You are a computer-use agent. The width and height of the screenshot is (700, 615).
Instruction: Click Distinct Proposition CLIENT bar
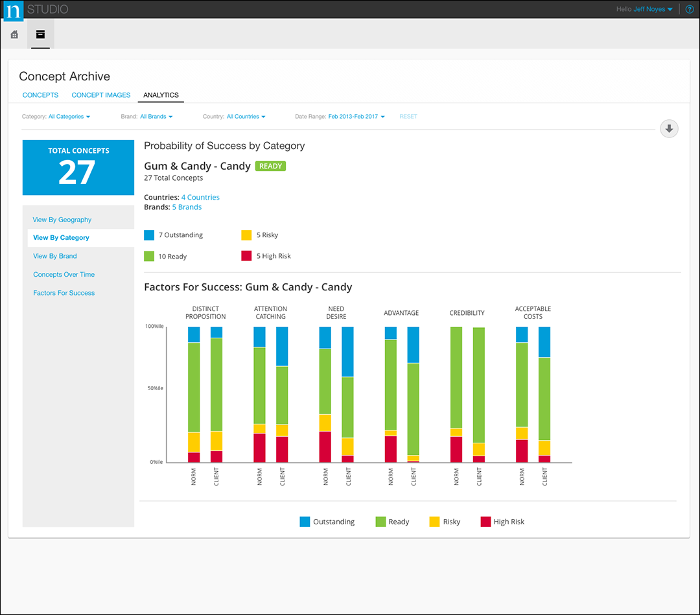(216, 395)
